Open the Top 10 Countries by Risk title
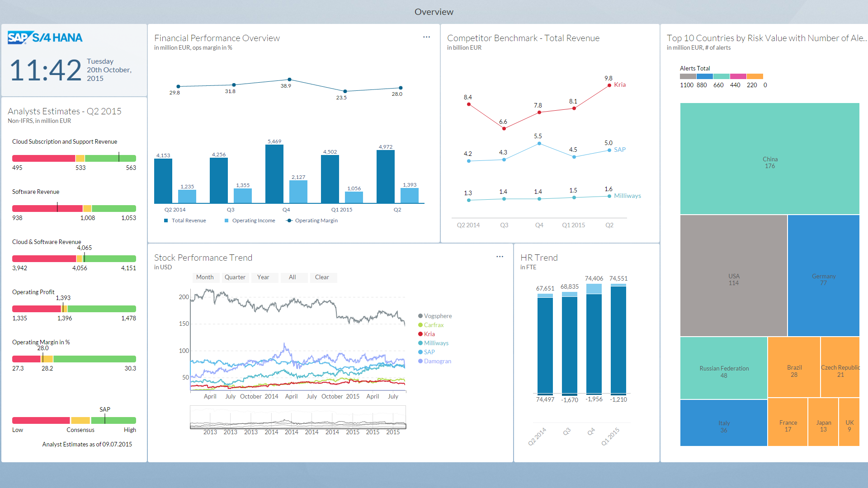The width and height of the screenshot is (868, 488). 767,38
